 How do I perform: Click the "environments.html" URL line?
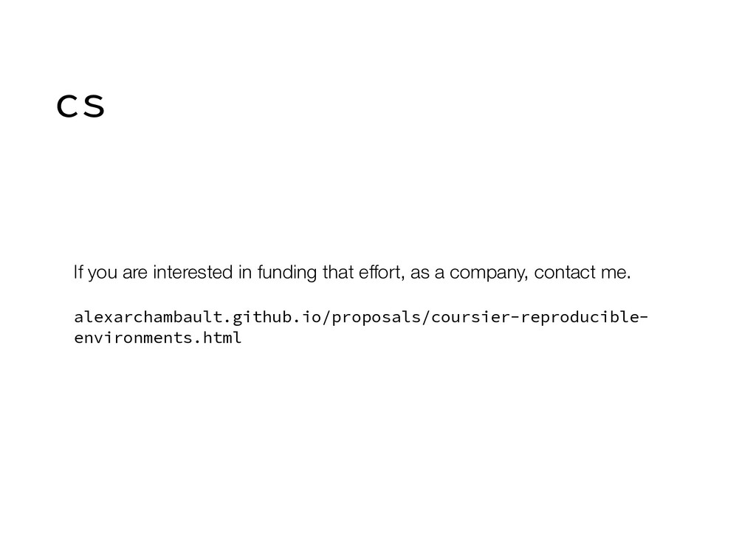(158, 337)
